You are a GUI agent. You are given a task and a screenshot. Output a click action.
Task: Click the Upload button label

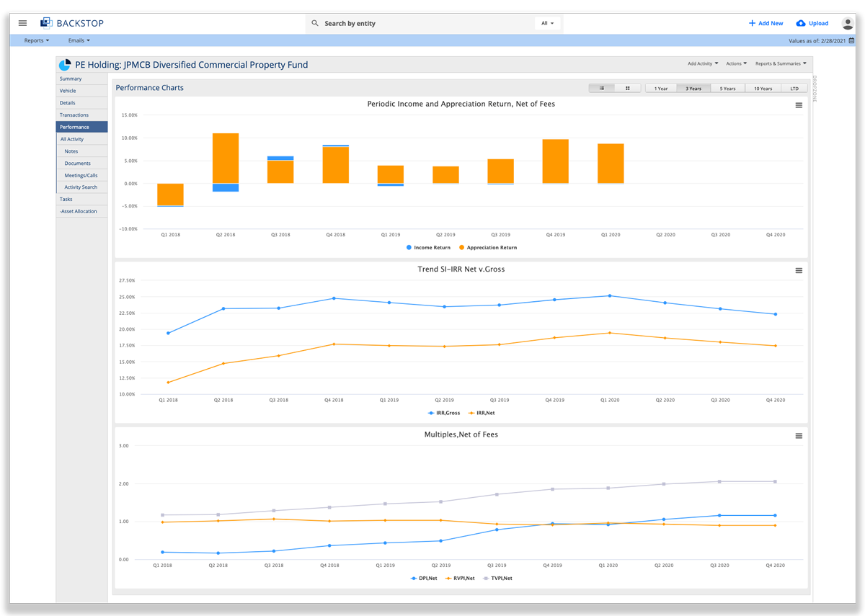pos(819,23)
